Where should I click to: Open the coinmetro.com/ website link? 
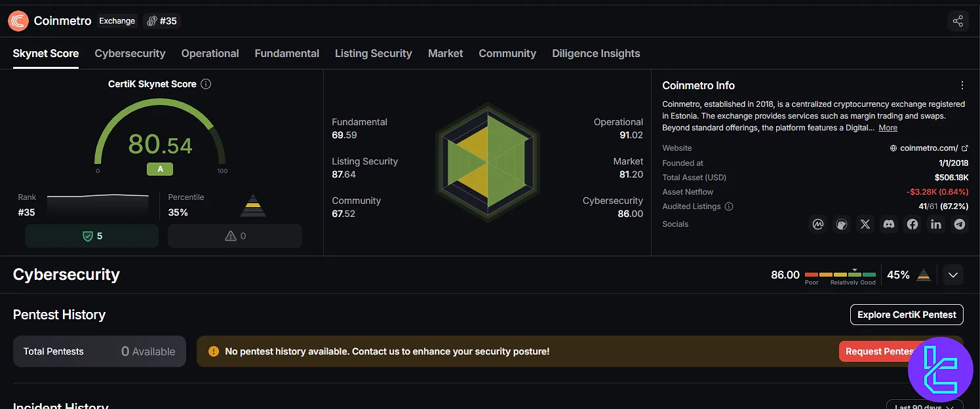tap(929, 148)
